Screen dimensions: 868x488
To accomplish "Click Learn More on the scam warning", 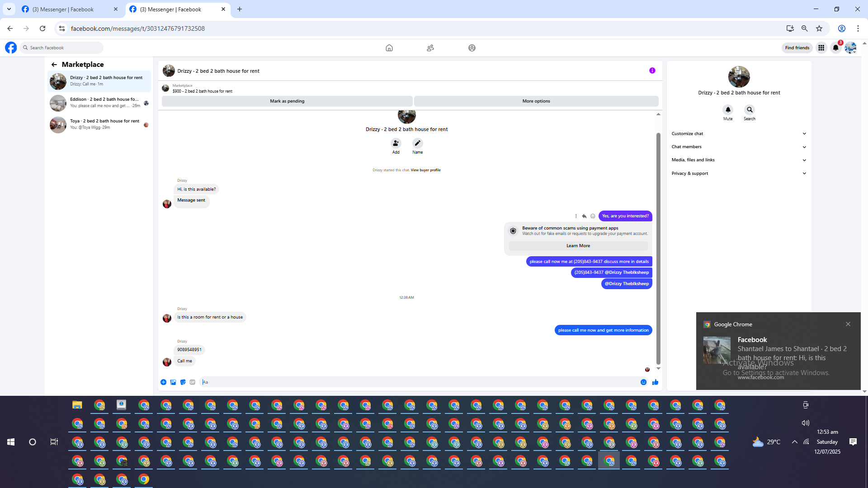I will click(x=578, y=246).
